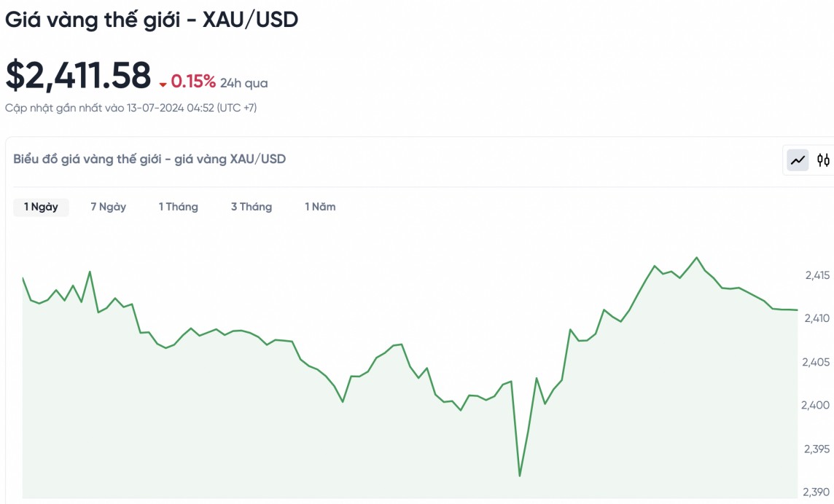
Task: Switch to the candlestick chart view icon
Action: tap(824, 160)
